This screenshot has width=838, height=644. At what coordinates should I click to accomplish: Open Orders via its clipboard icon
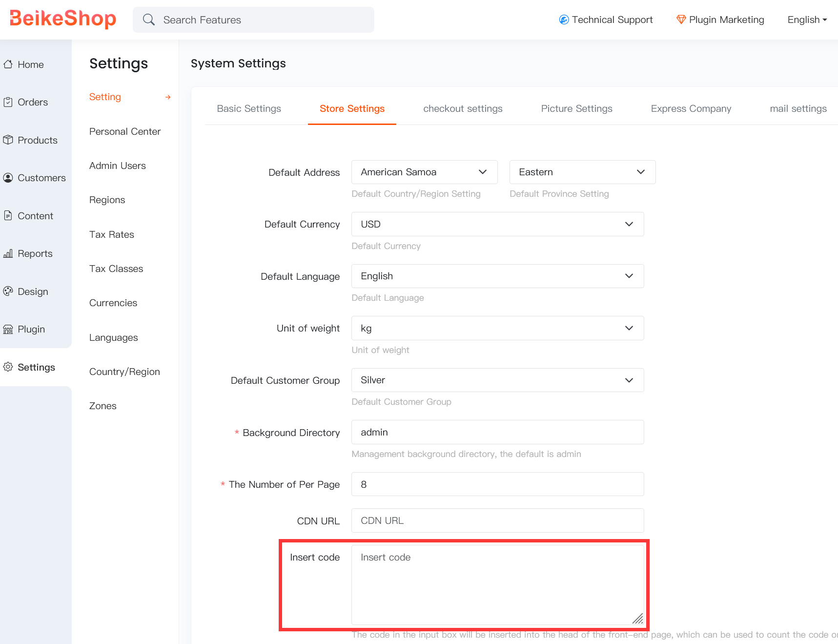(x=8, y=102)
